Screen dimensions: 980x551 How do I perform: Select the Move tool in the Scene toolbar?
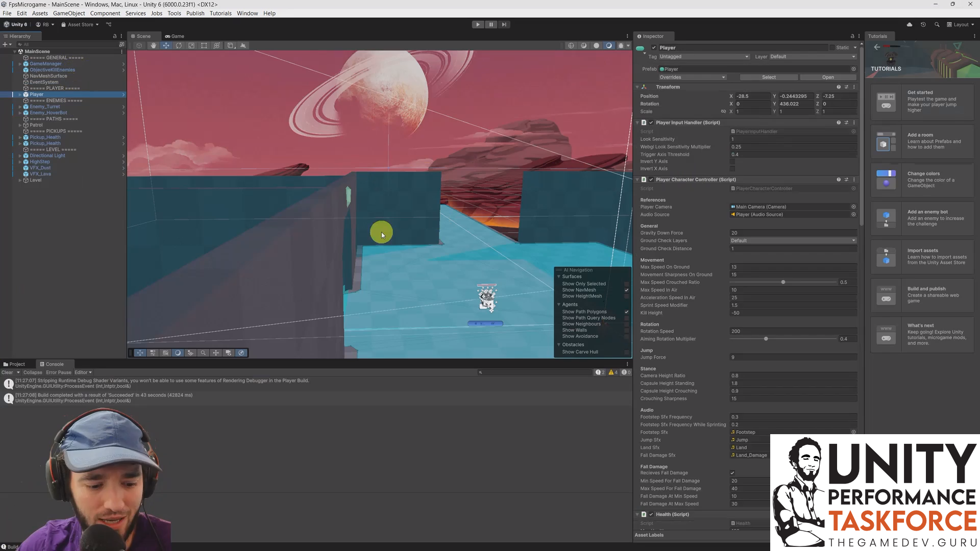(166, 45)
